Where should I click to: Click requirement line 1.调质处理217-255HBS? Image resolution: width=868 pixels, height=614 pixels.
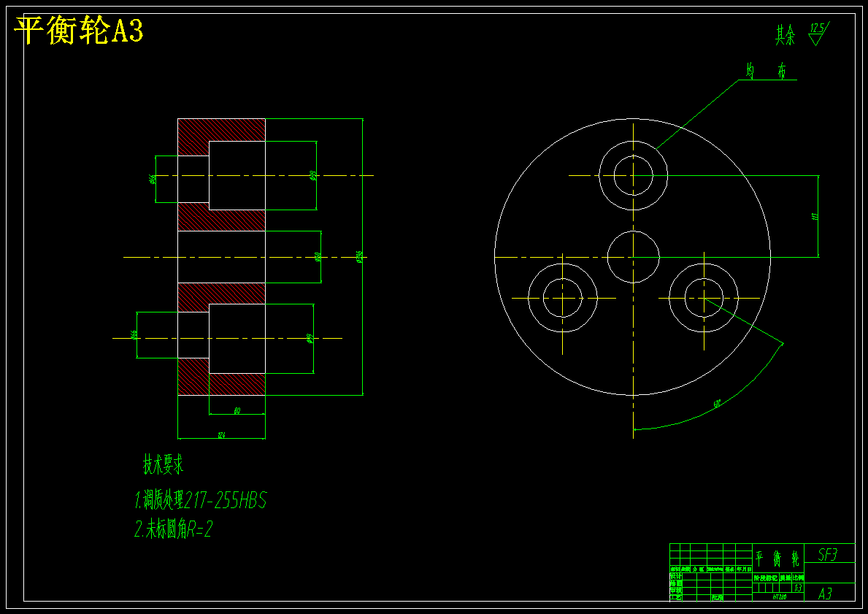coord(201,501)
